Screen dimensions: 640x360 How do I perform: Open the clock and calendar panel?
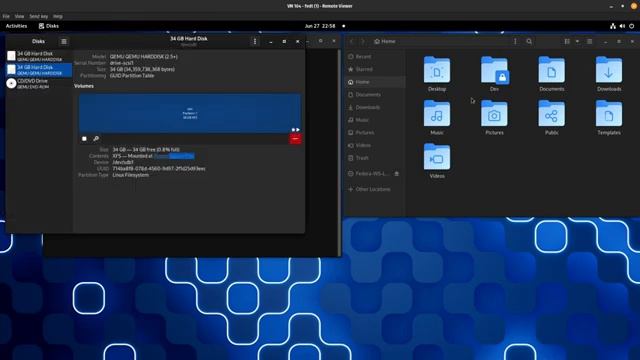[x=320, y=26]
